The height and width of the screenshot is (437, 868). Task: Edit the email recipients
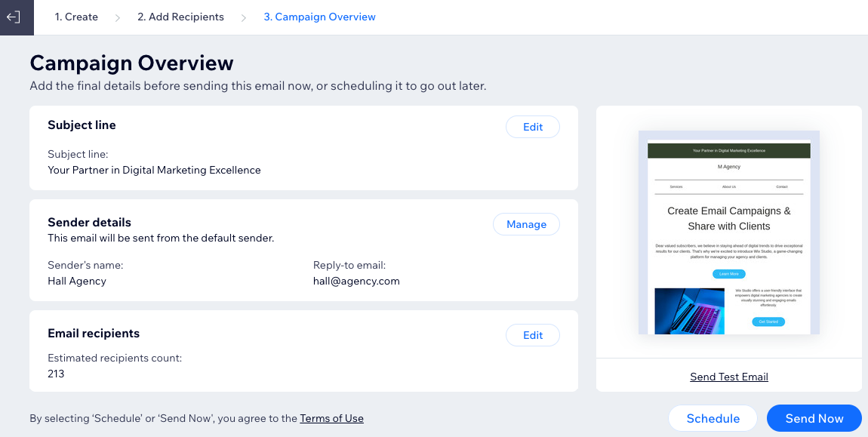coord(533,335)
